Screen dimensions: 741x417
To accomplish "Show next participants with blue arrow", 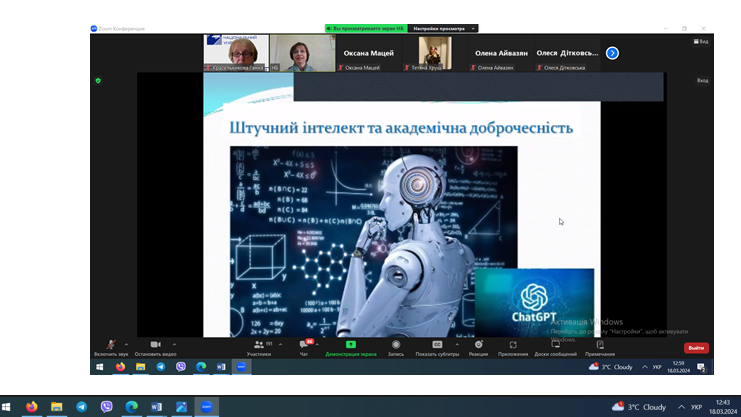I will point(612,53).
